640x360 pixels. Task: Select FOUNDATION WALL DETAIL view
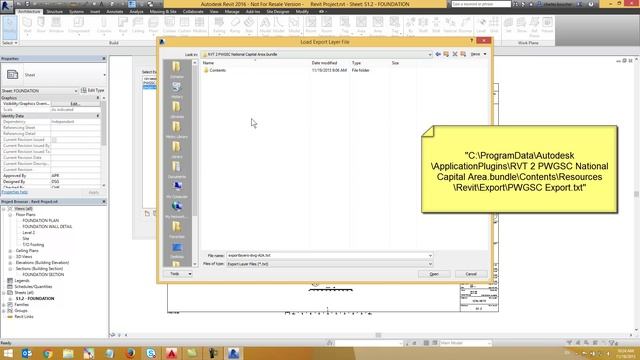pos(47,227)
